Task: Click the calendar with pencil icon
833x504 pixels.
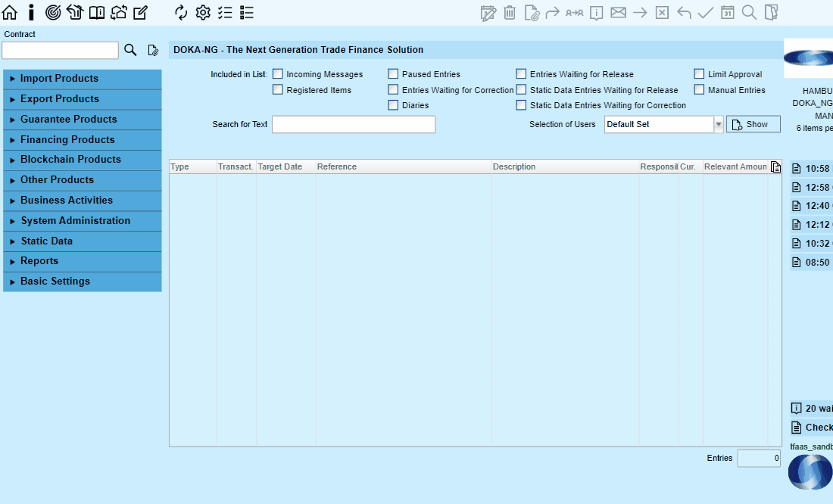Action: pos(488,12)
